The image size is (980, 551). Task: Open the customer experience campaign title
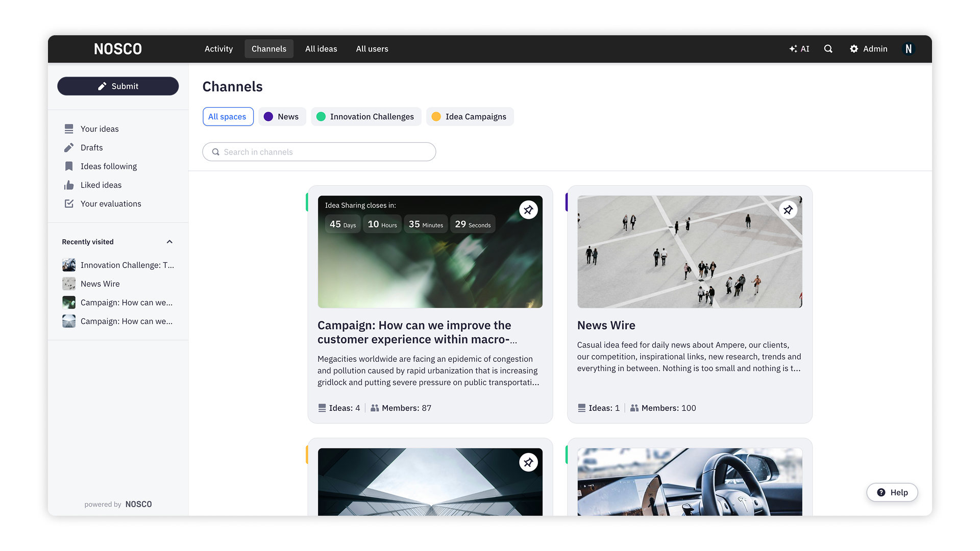pyautogui.click(x=417, y=332)
